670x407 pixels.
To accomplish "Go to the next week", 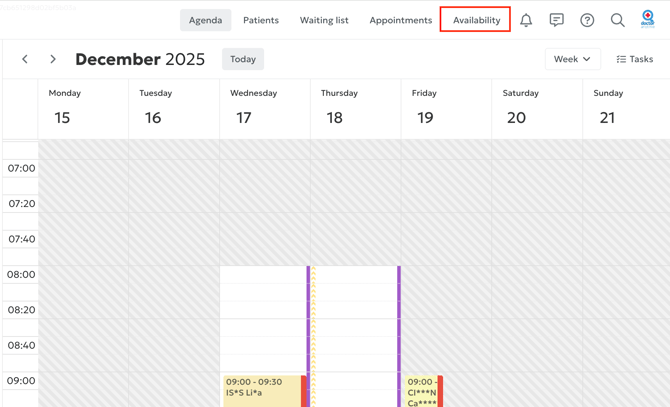I will click(x=53, y=59).
